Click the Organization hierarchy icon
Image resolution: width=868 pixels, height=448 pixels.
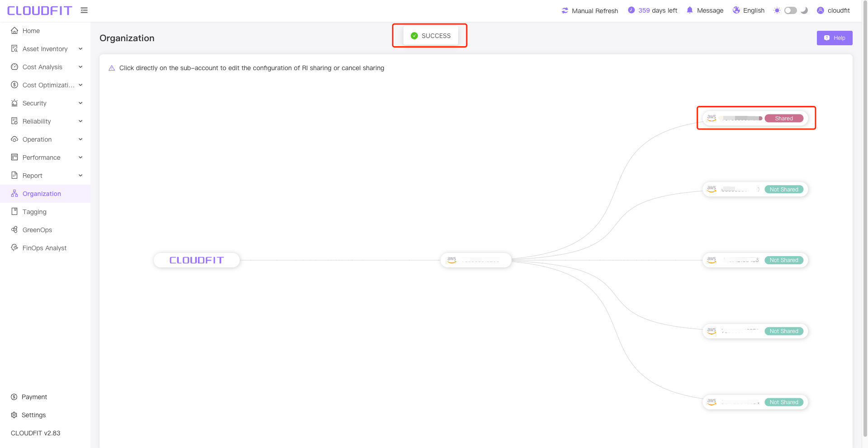pyautogui.click(x=14, y=193)
